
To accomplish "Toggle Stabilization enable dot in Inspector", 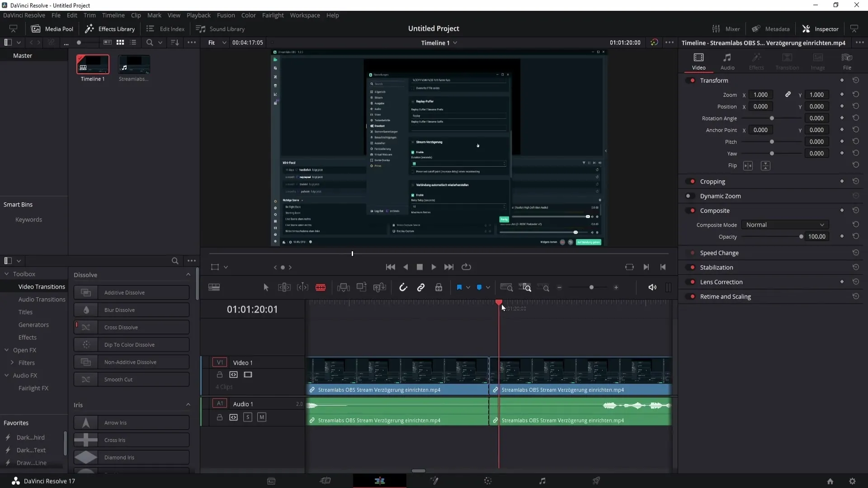I will tap(693, 267).
